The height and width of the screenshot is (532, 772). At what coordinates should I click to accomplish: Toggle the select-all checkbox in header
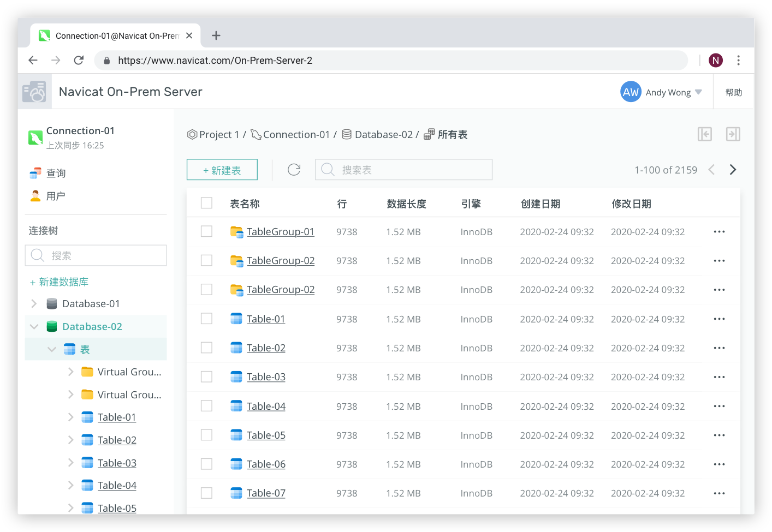click(x=206, y=203)
